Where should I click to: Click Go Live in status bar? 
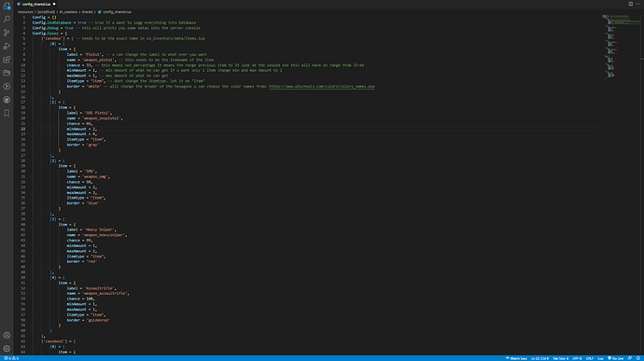[x=615, y=358]
